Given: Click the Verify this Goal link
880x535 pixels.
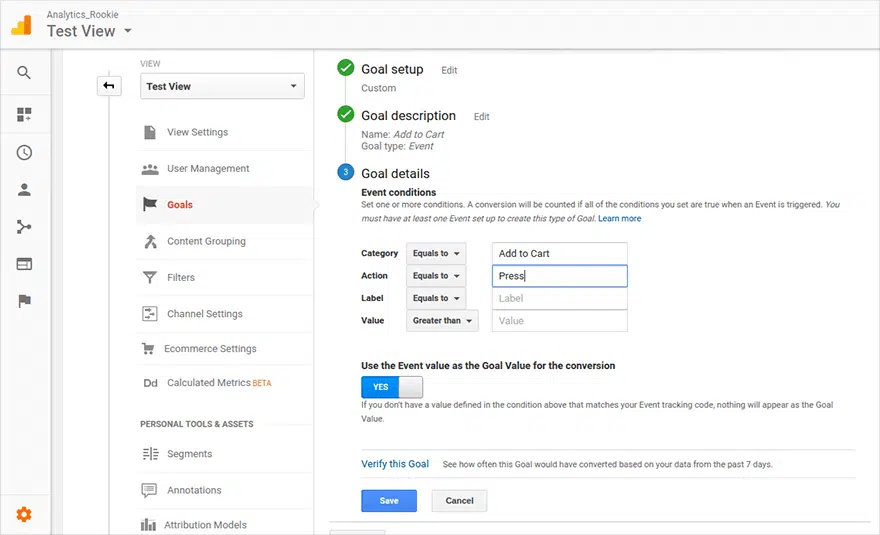Looking at the screenshot, I should click(395, 464).
